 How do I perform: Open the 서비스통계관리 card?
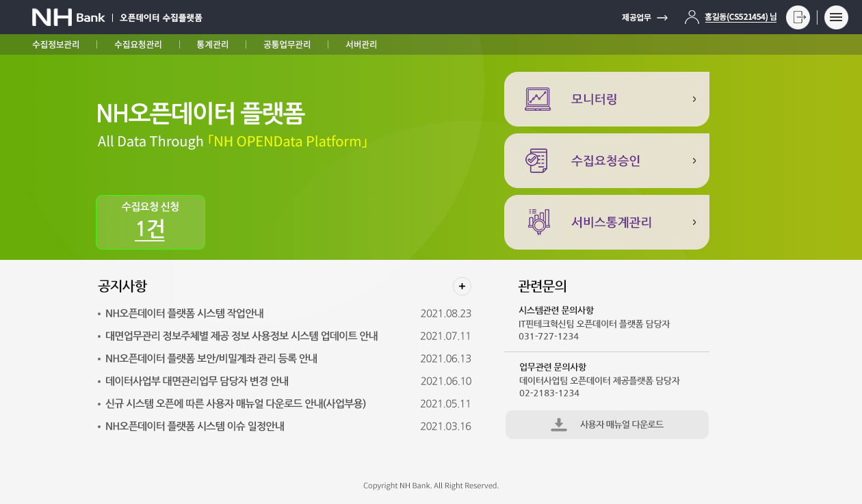click(607, 222)
